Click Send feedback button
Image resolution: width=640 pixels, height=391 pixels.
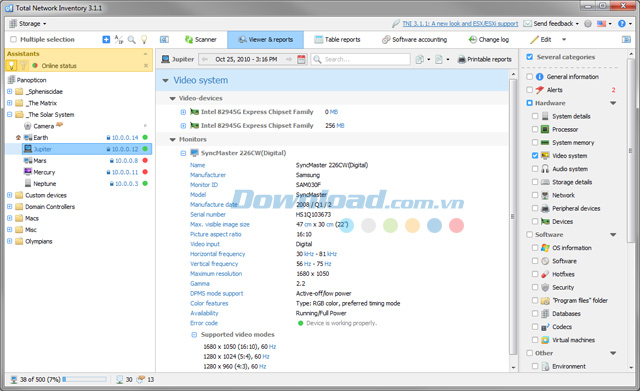pyautogui.click(x=551, y=24)
